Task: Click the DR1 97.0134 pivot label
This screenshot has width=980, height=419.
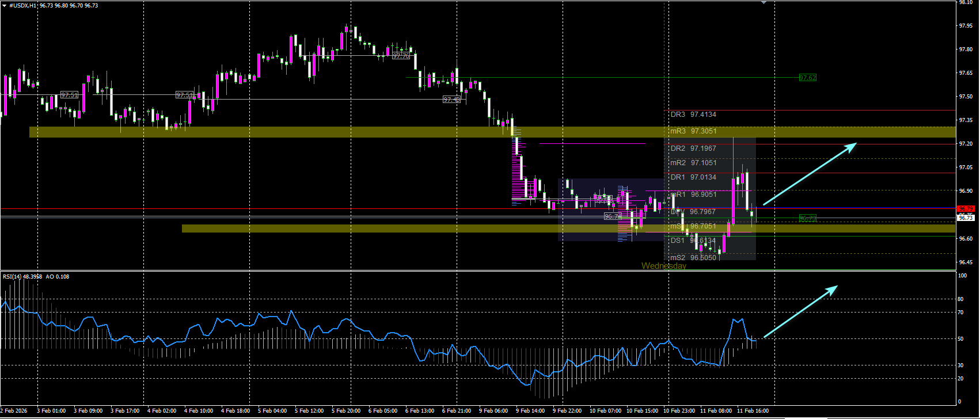Action: (693, 177)
